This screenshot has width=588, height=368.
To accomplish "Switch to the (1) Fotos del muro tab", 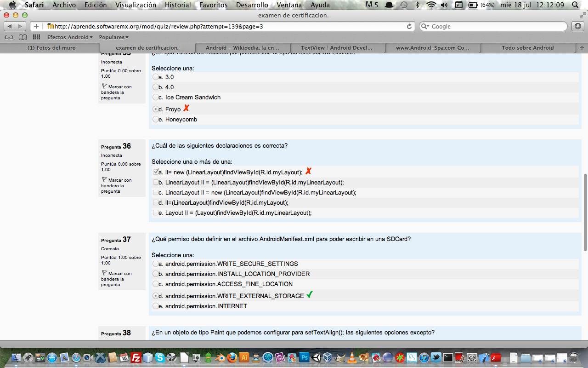I will click(50, 48).
